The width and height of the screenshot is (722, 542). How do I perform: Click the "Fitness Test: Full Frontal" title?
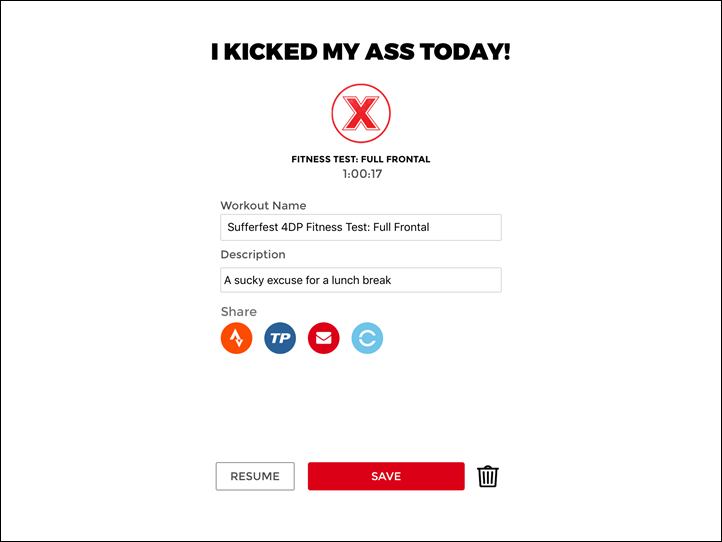click(x=361, y=159)
